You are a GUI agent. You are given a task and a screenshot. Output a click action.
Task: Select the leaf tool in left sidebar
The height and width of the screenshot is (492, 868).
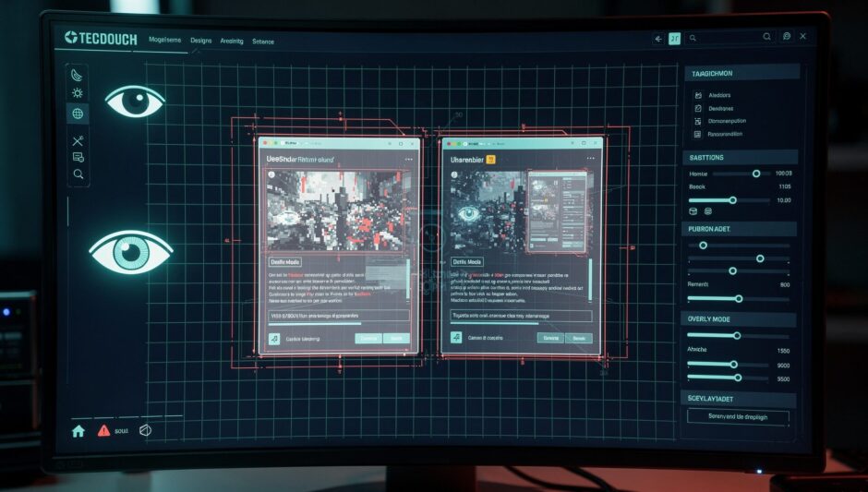click(x=78, y=74)
